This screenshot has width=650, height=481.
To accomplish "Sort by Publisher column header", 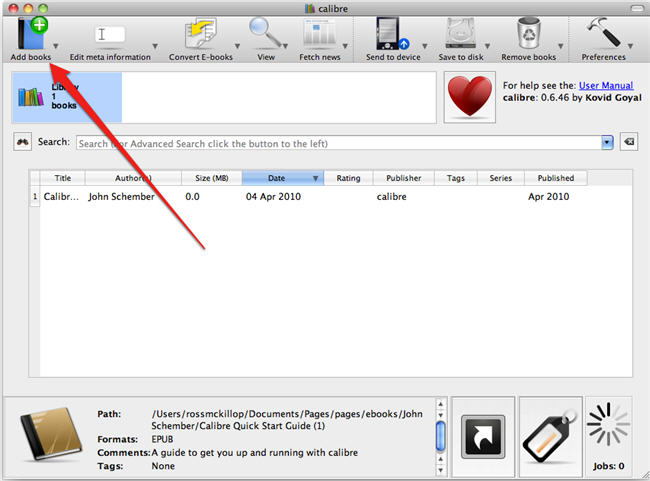I will coord(403,178).
